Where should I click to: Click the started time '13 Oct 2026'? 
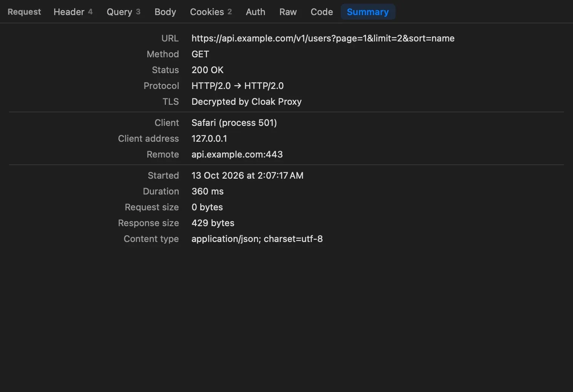[x=247, y=176]
